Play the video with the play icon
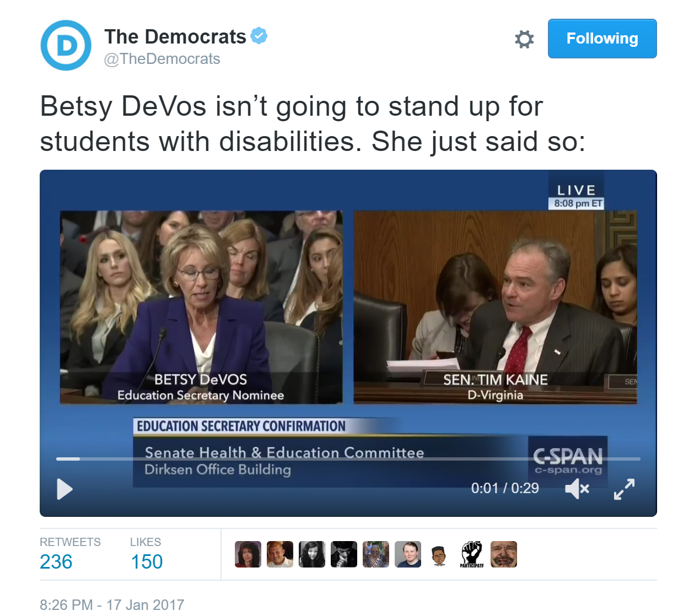 click(x=65, y=489)
